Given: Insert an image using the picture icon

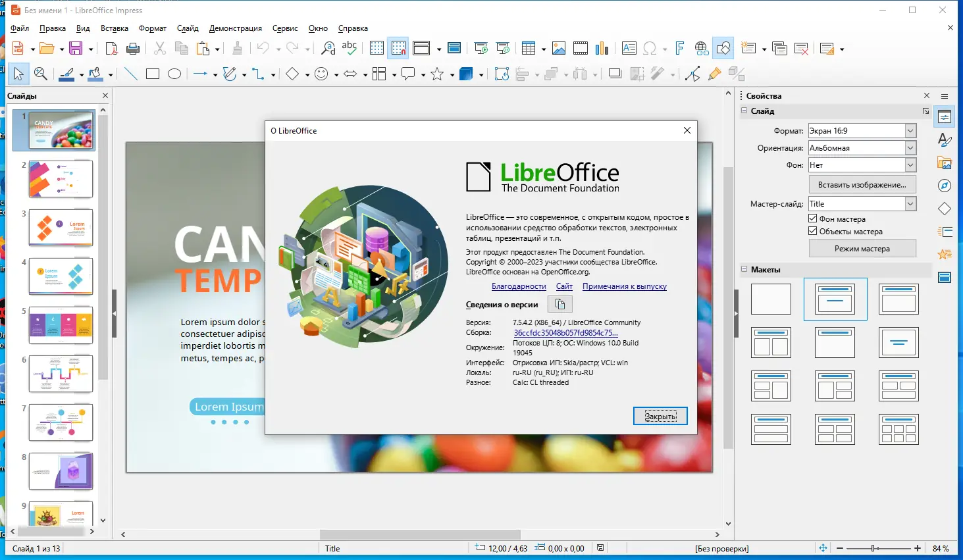Looking at the screenshot, I should pyautogui.click(x=559, y=48).
